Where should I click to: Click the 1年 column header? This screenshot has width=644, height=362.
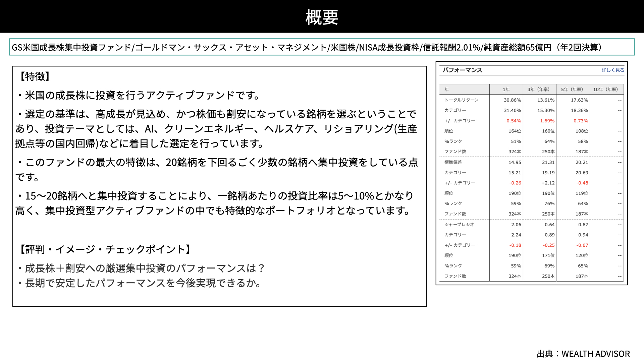click(x=506, y=89)
